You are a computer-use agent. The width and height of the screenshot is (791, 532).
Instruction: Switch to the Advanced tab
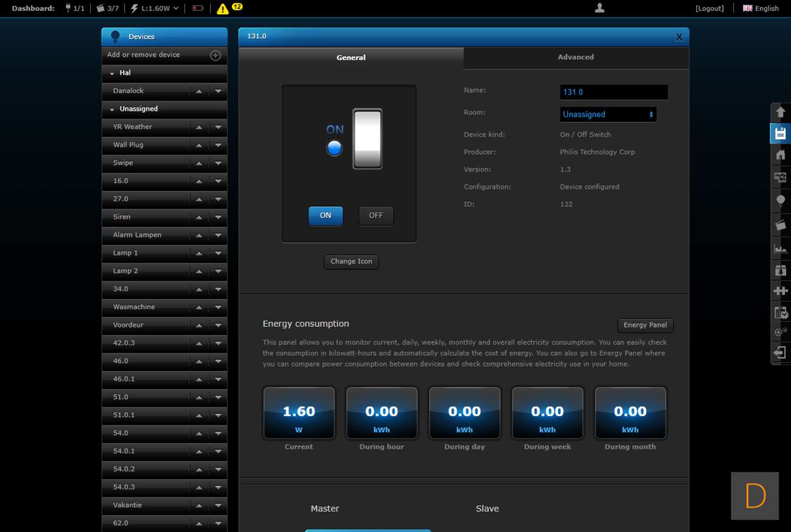576,57
